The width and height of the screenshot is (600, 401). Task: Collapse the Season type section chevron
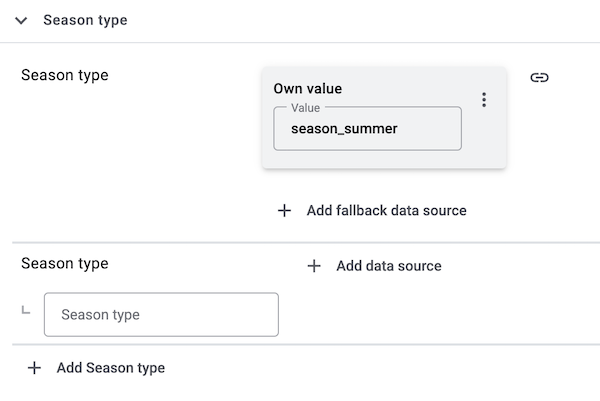pos(21,20)
